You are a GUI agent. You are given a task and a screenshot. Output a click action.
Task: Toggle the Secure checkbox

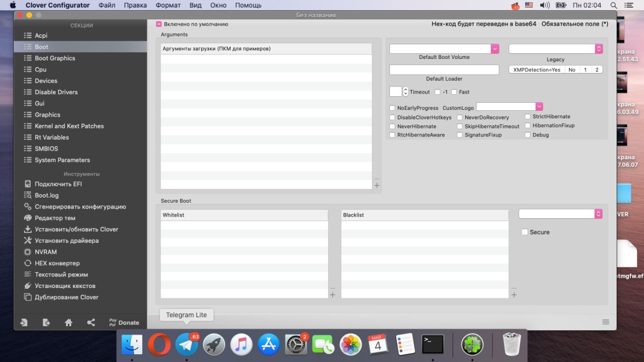pyautogui.click(x=525, y=232)
